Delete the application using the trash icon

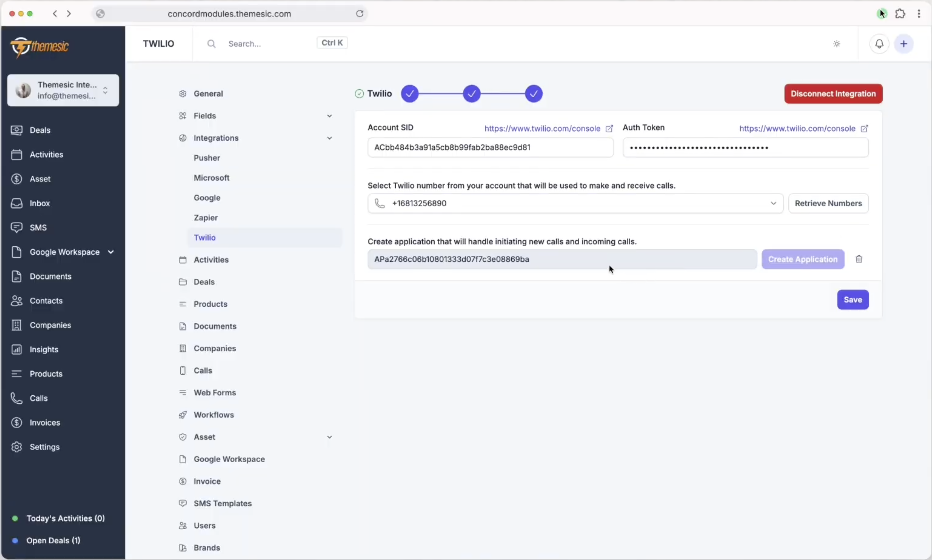[859, 259]
